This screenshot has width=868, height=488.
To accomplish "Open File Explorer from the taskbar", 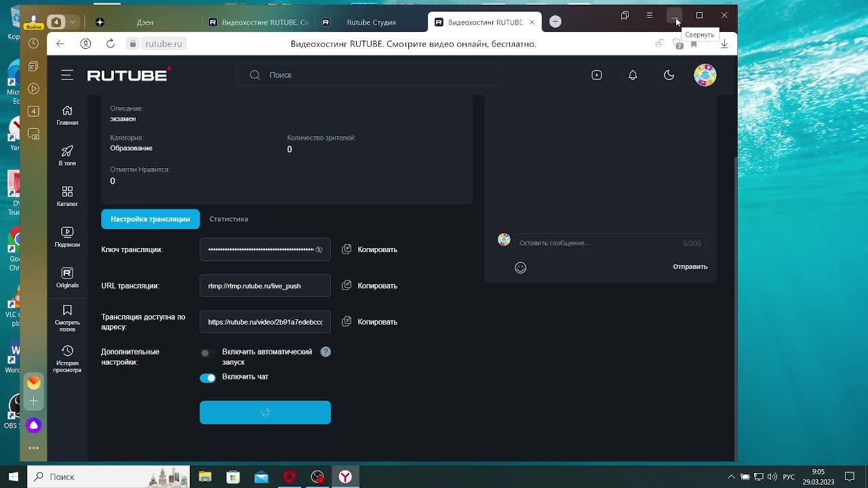I will [x=205, y=476].
